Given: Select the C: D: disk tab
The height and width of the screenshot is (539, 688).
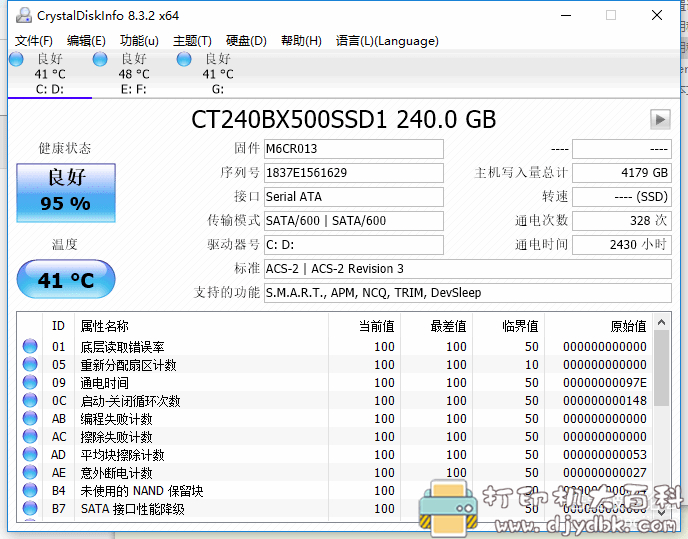Looking at the screenshot, I should [x=50, y=74].
